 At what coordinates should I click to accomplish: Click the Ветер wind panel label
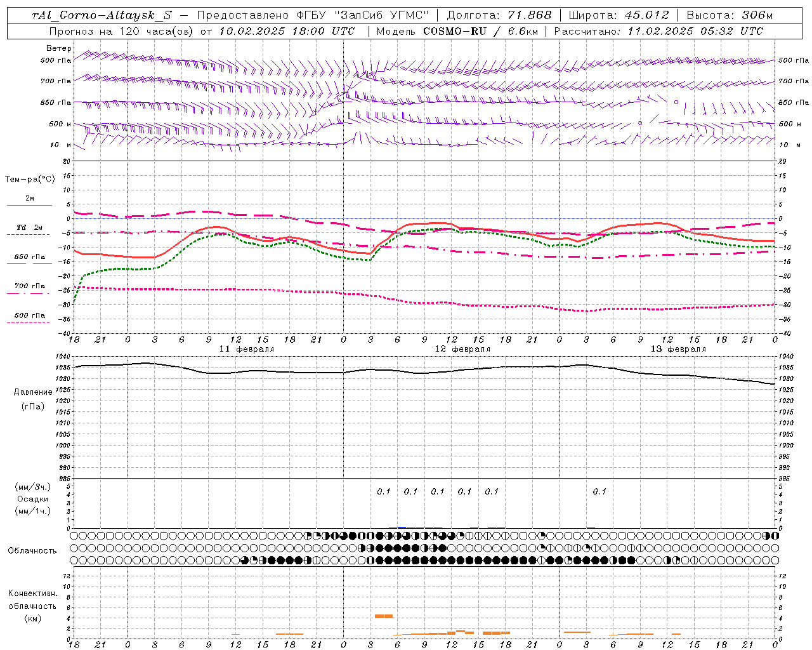[59, 48]
